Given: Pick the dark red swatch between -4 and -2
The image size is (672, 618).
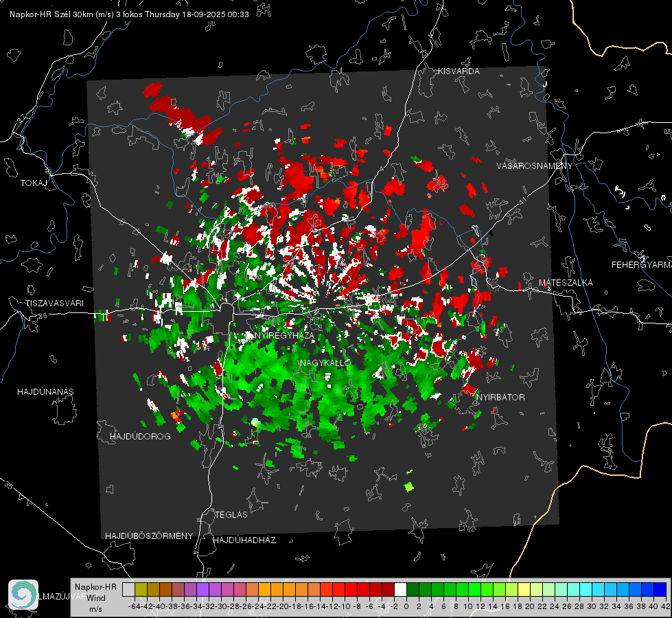Looking at the screenshot, I should (x=388, y=589).
